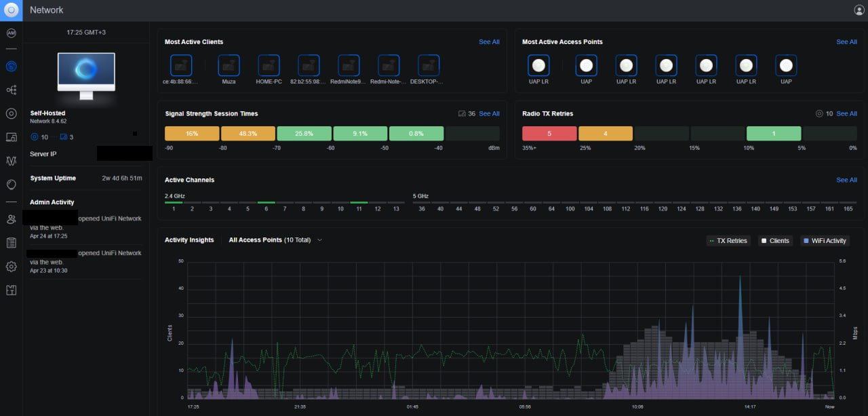Image resolution: width=868 pixels, height=416 pixels.
Task: Open Settings gear in the sidebar
Action: coord(11,267)
